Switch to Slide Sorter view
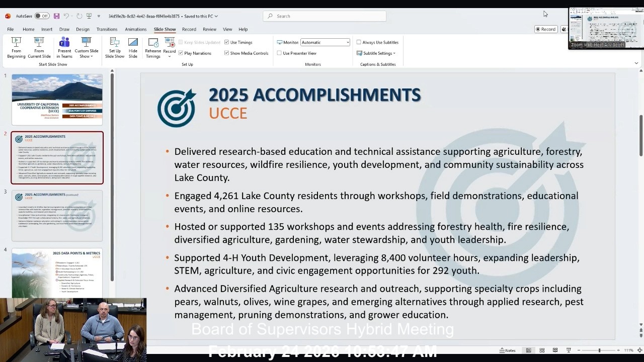Screen dimensions: 644x362 tap(542, 350)
